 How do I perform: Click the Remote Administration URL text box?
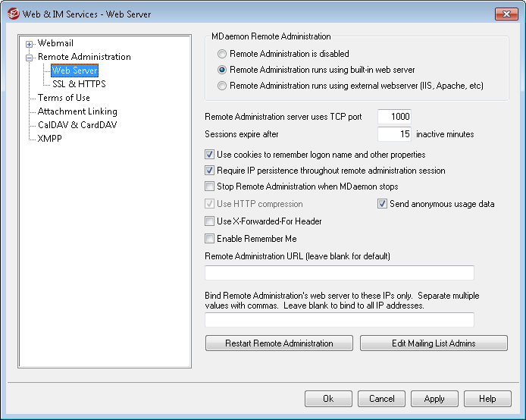tap(340, 273)
